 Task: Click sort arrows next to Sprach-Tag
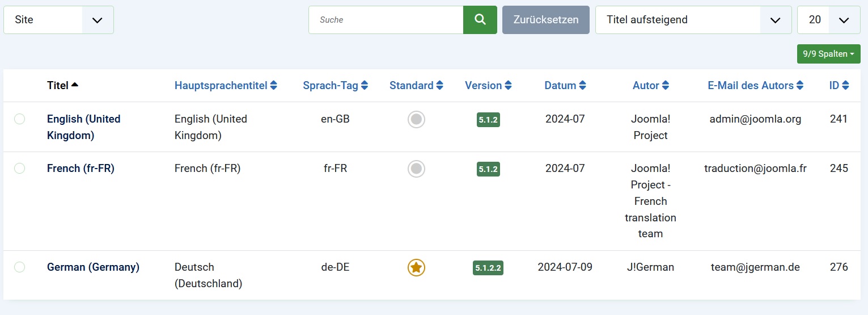click(x=365, y=86)
